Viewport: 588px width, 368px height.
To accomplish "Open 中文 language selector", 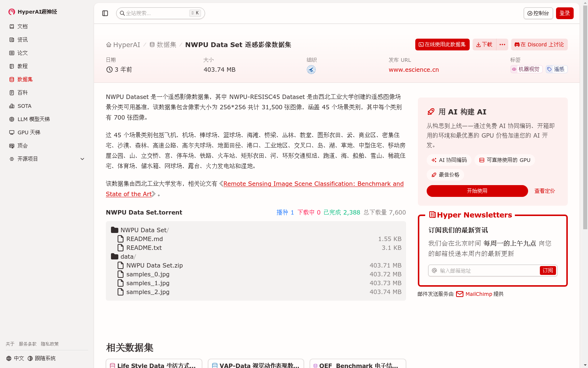I will point(15,358).
